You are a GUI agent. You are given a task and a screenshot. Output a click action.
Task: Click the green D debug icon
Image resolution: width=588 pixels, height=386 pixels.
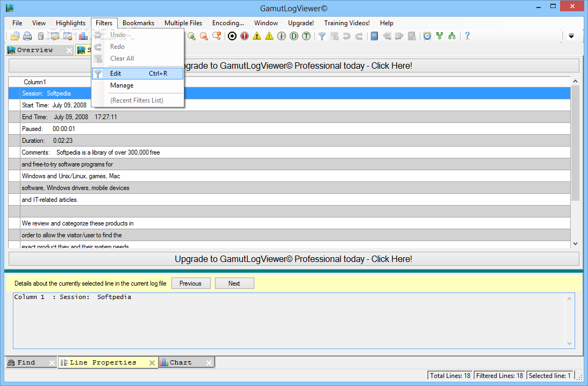pyautogui.click(x=294, y=36)
